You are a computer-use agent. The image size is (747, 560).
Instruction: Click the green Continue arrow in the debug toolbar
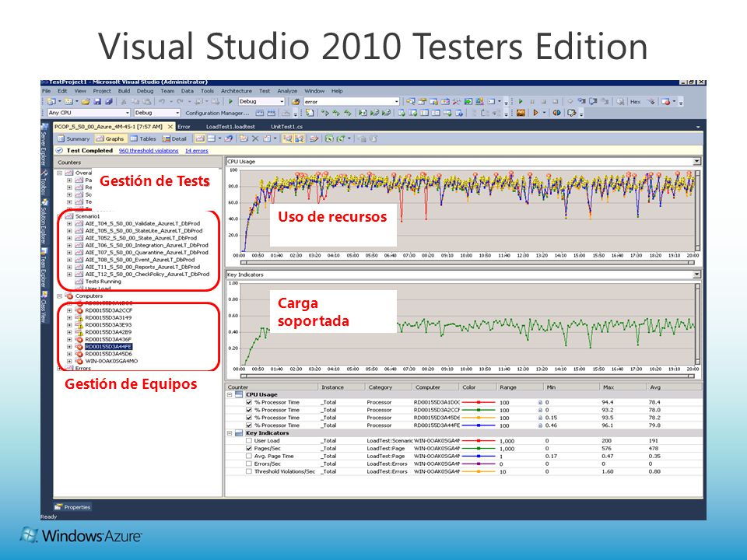tap(521, 101)
